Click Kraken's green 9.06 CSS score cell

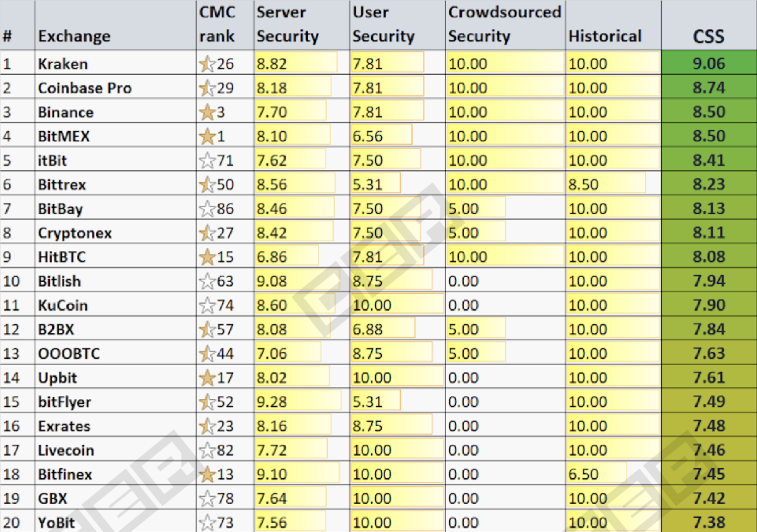click(709, 64)
